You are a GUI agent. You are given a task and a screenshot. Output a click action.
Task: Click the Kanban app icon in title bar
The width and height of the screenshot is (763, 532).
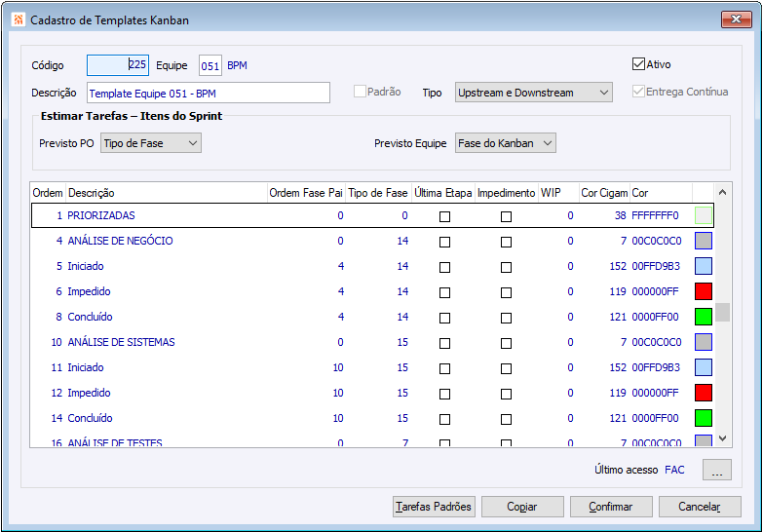[x=18, y=19]
